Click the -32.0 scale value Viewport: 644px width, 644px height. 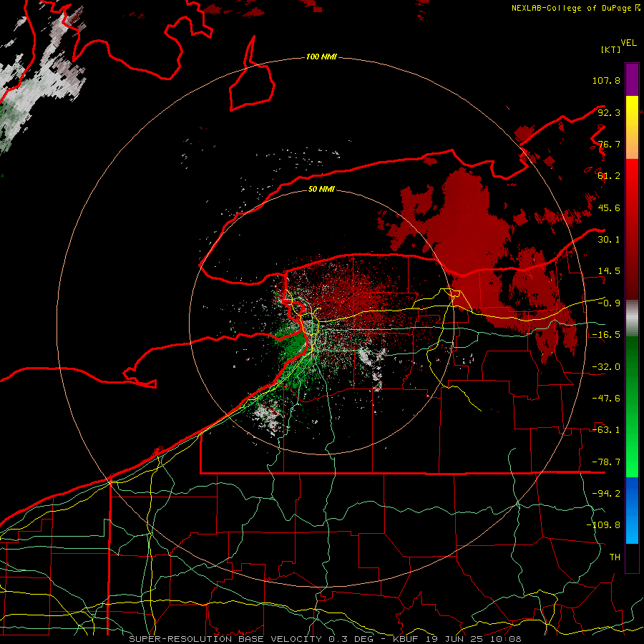606,367
